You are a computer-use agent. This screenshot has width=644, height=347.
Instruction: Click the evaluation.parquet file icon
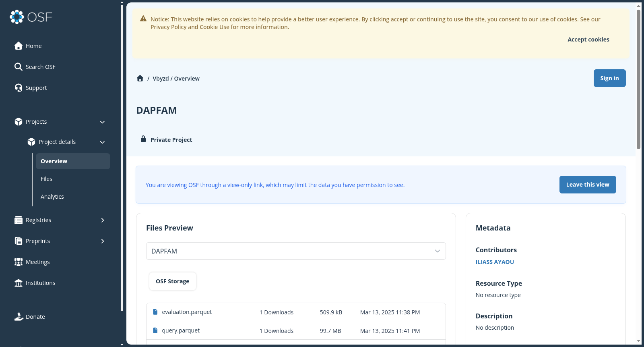(x=155, y=312)
